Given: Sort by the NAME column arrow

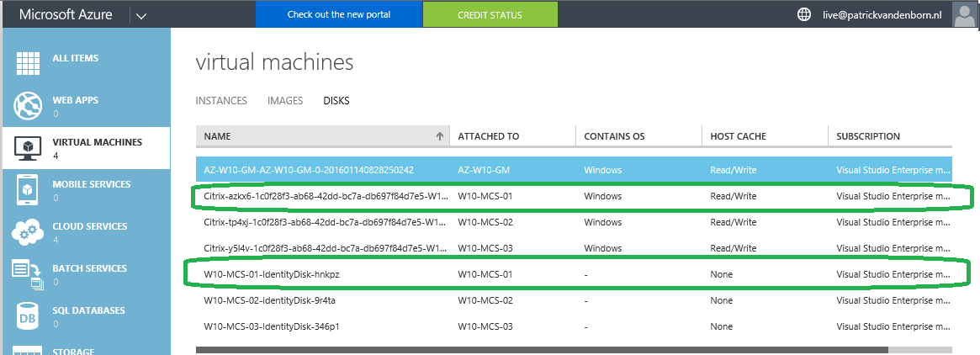Looking at the screenshot, I should [439, 136].
